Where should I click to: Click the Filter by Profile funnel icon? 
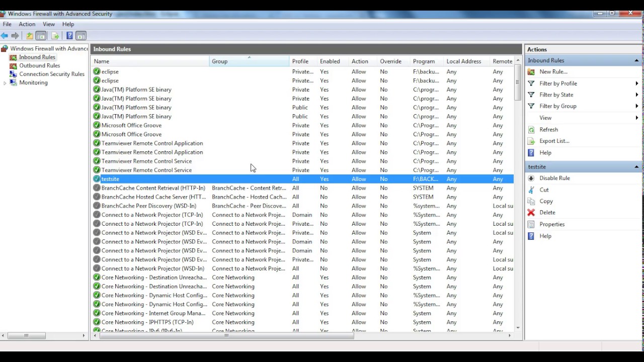click(x=531, y=83)
